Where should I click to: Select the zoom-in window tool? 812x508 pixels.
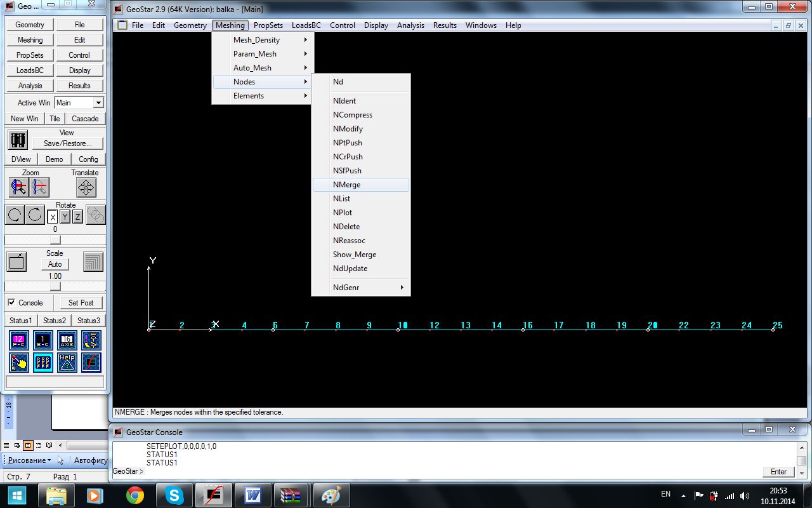18,187
